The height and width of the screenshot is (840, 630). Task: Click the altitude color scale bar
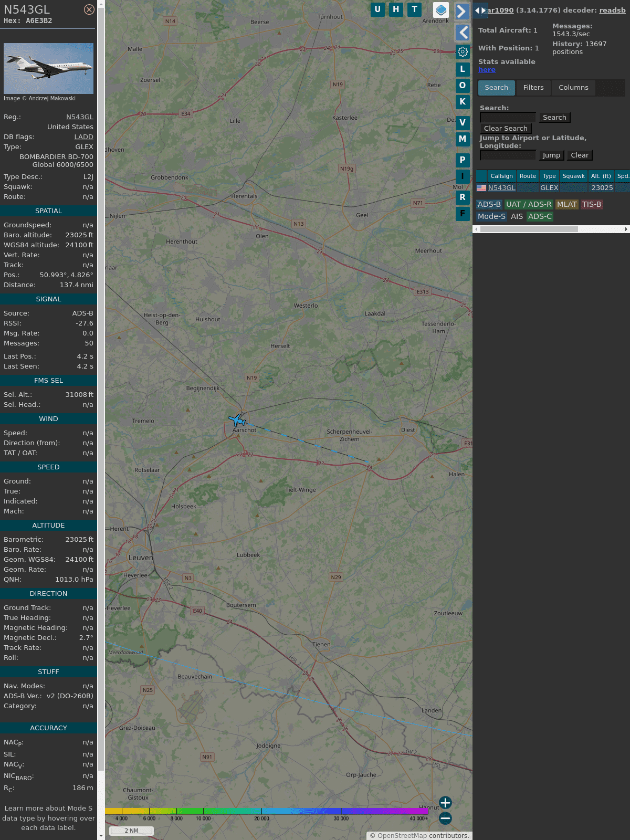[x=267, y=811]
